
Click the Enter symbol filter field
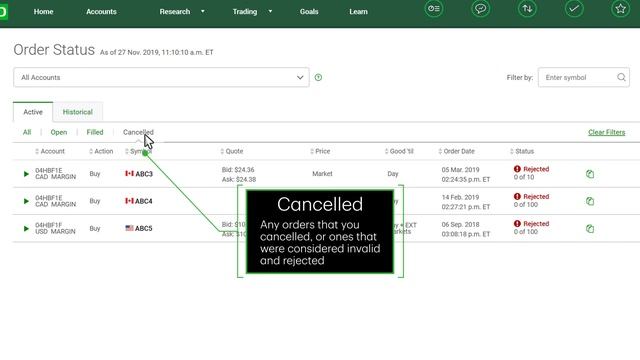(x=584, y=77)
